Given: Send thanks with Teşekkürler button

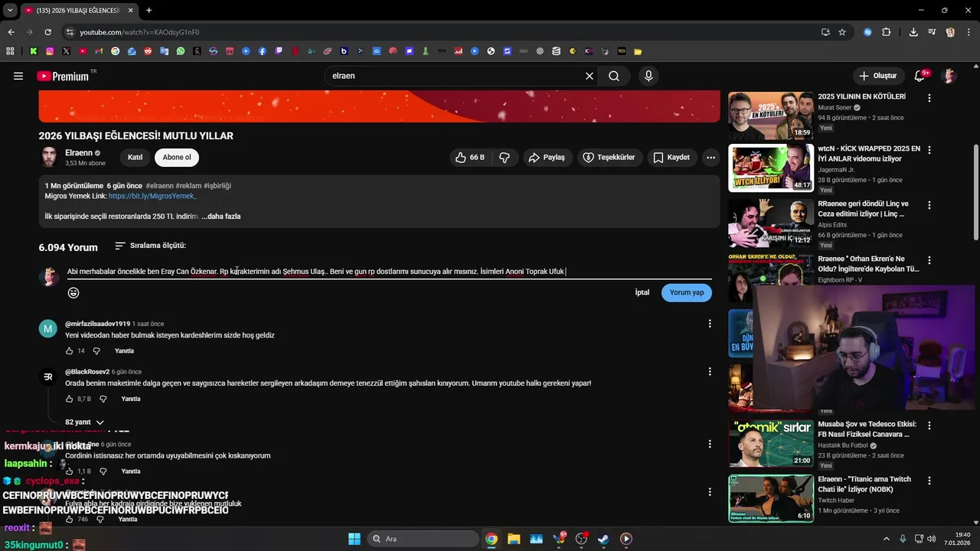Looking at the screenshot, I should pos(610,157).
